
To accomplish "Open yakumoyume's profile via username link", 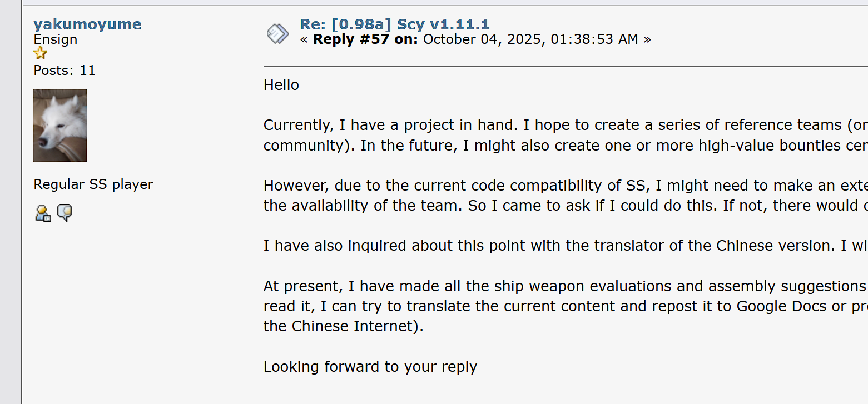I will click(x=87, y=24).
